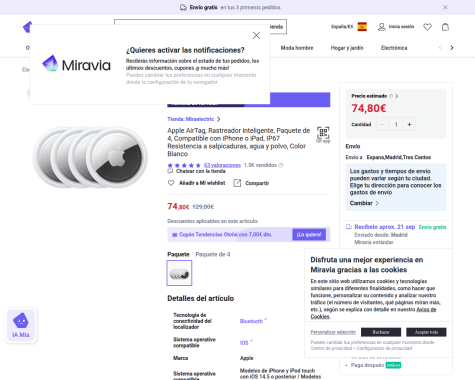Click the Precio estimado label
The width and height of the screenshot is (475, 380).
point(369,96)
